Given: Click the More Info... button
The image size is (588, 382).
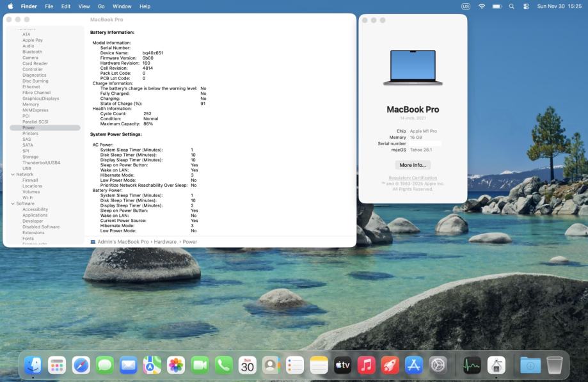Looking at the screenshot, I should (413, 165).
